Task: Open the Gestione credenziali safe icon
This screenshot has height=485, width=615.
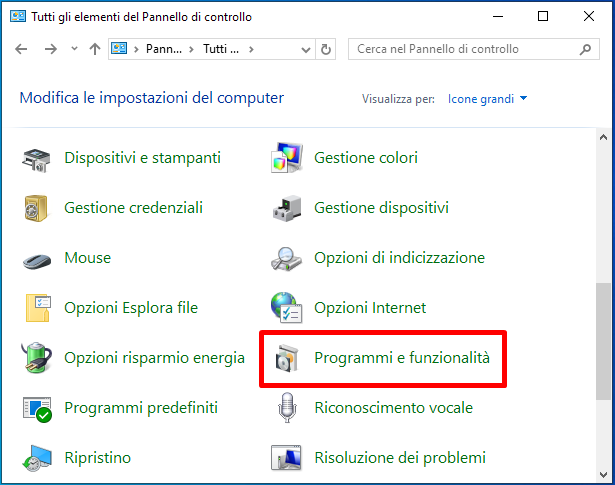Action: [x=36, y=208]
